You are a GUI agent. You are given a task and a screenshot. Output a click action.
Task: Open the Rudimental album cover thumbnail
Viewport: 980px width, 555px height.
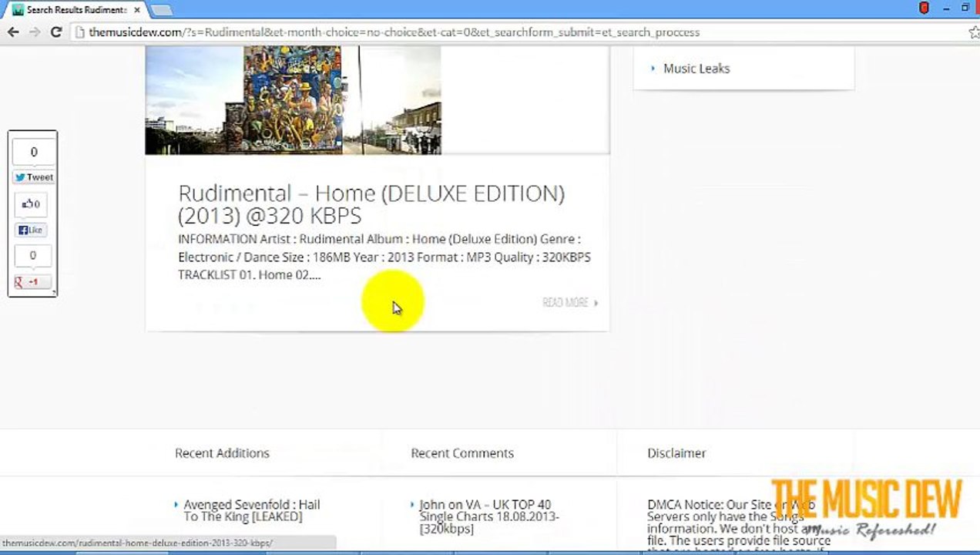[x=293, y=100]
